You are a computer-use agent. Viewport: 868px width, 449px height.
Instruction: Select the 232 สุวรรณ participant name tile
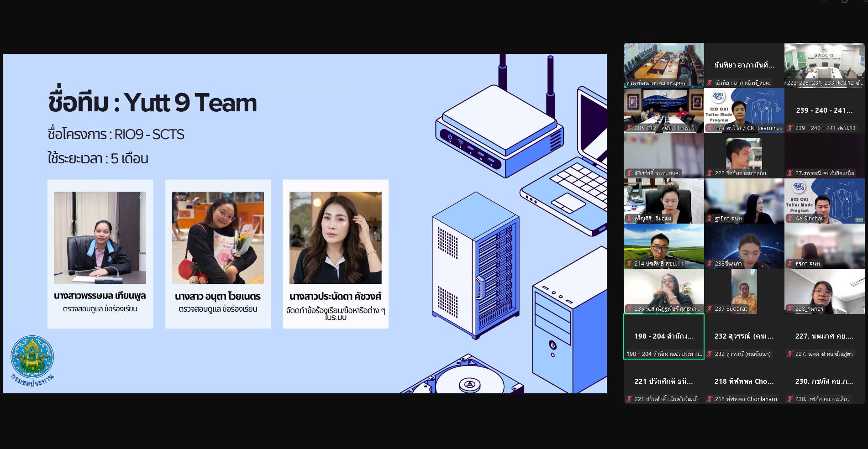(744, 336)
